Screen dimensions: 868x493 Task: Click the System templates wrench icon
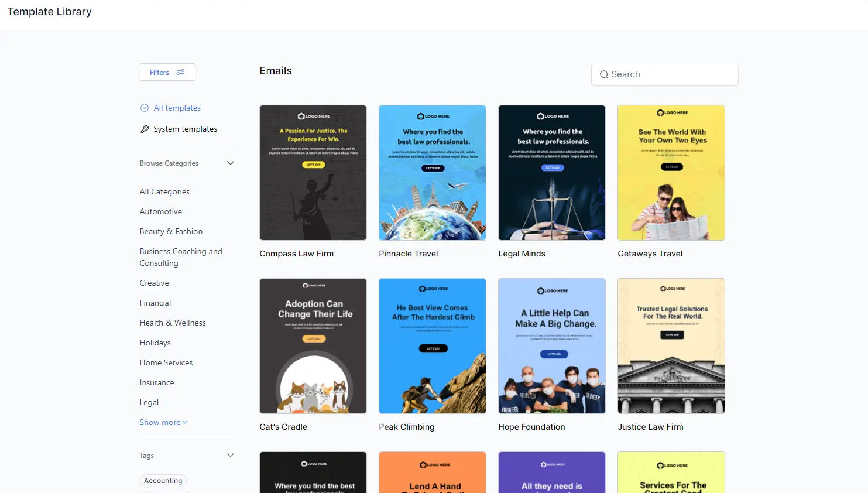click(145, 129)
